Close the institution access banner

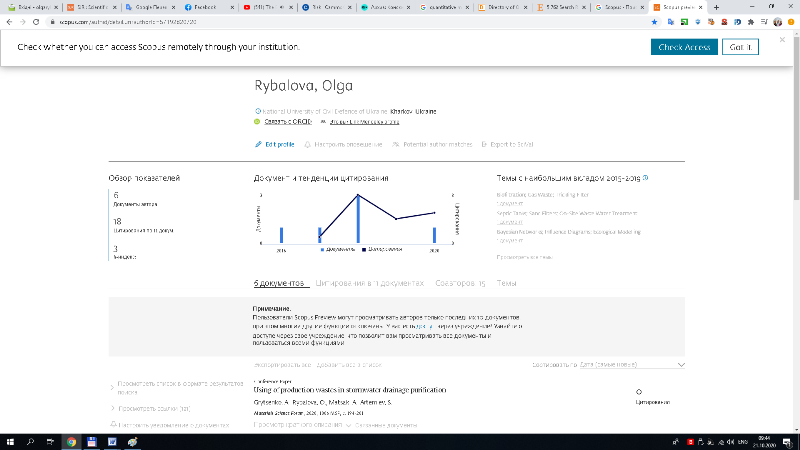click(782, 40)
